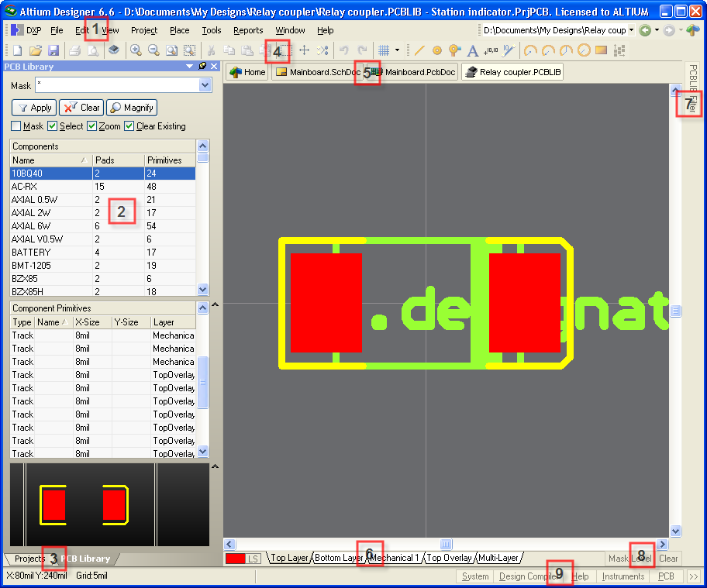The height and width of the screenshot is (588, 707).
Task: Select the Place Full Circle tool
Action: (x=584, y=50)
